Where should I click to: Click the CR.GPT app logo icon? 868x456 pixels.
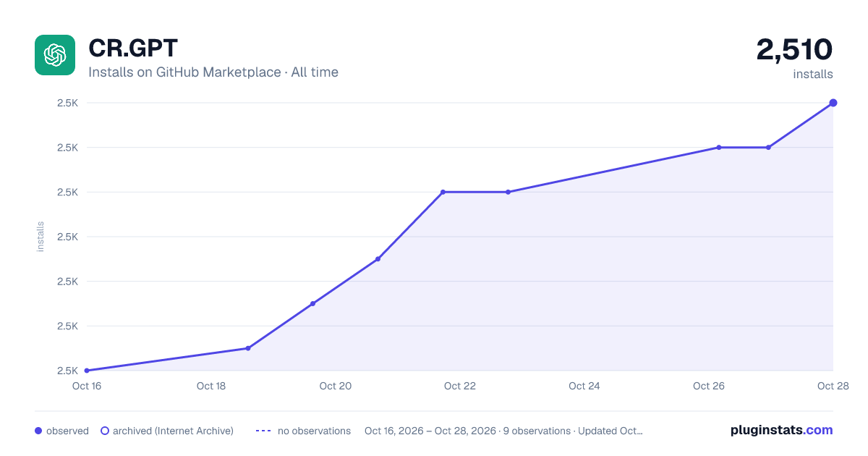pyautogui.click(x=55, y=55)
